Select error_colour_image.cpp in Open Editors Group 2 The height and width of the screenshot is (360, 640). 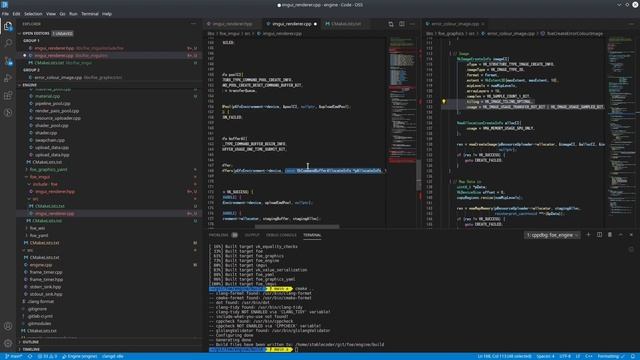tap(78, 78)
